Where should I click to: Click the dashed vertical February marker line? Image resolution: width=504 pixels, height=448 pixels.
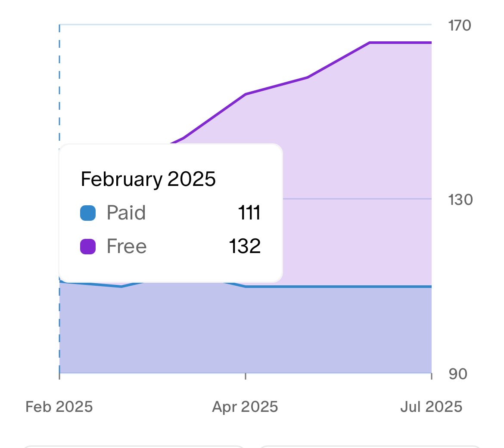point(59,86)
